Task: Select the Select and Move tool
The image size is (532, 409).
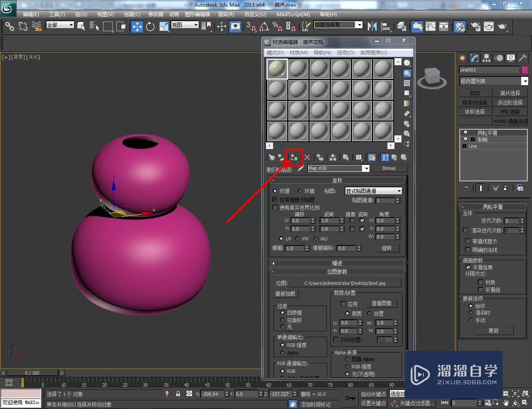Action: coord(137,27)
